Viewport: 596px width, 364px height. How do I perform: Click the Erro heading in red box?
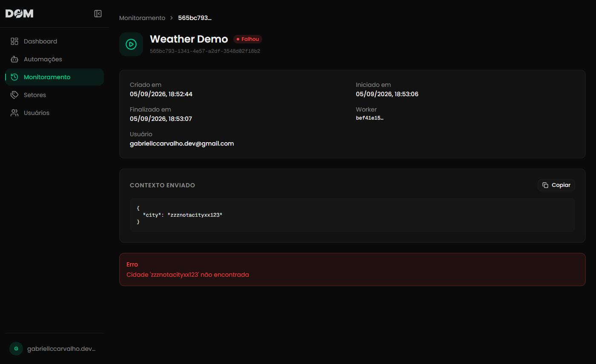pos(132,264)
